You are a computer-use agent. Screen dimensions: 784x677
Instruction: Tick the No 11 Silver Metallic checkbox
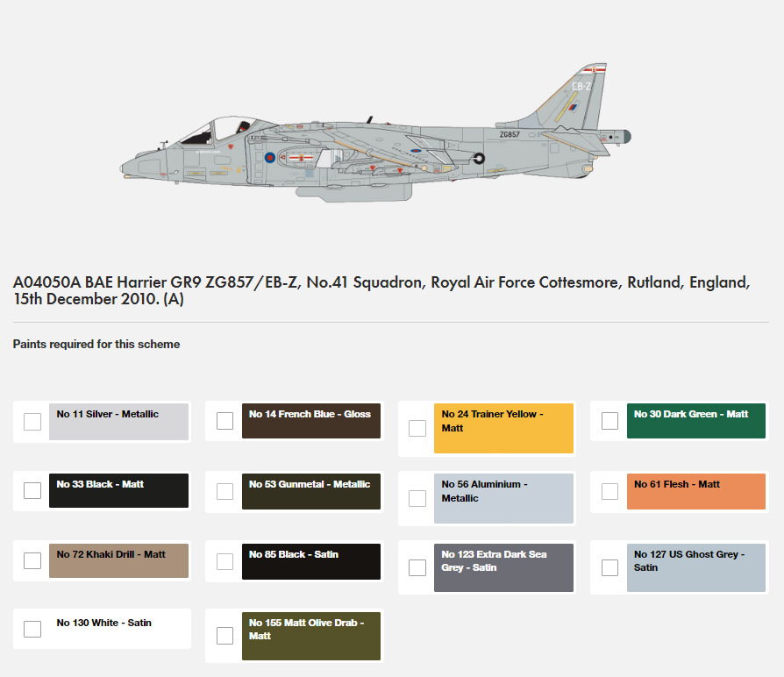click(x=32, y=422)
